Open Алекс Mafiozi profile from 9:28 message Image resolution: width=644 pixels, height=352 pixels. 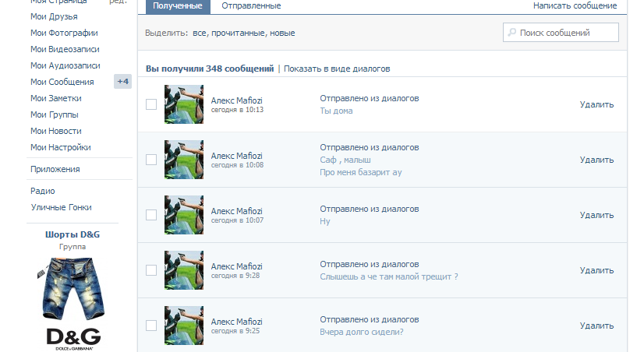(x=236, y=266)
